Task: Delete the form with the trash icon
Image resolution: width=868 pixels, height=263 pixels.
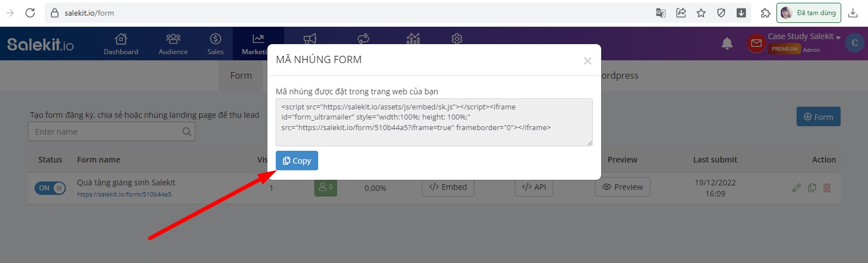Action: [x=827, y=188]
